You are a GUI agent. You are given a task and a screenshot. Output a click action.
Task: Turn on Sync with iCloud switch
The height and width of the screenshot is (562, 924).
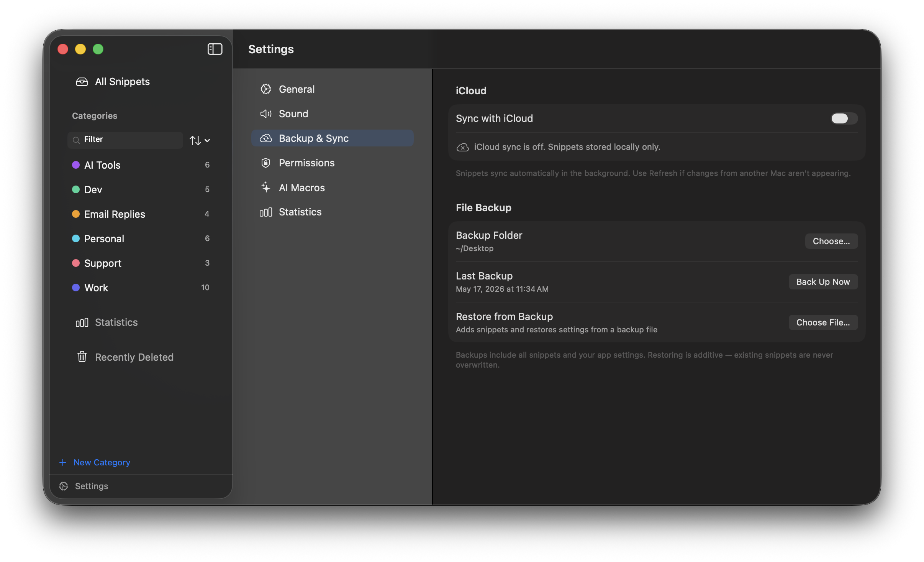pyautogui.click(x=844, y=118)
